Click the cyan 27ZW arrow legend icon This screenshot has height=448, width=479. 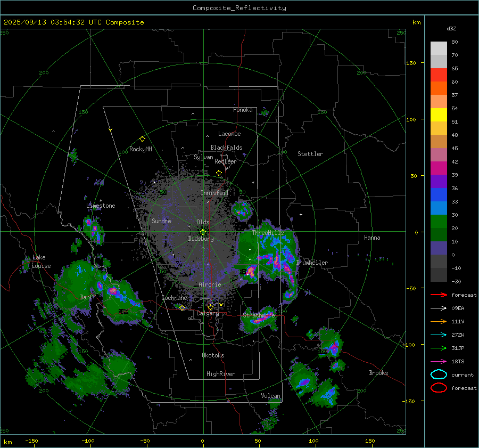point(439,335)
